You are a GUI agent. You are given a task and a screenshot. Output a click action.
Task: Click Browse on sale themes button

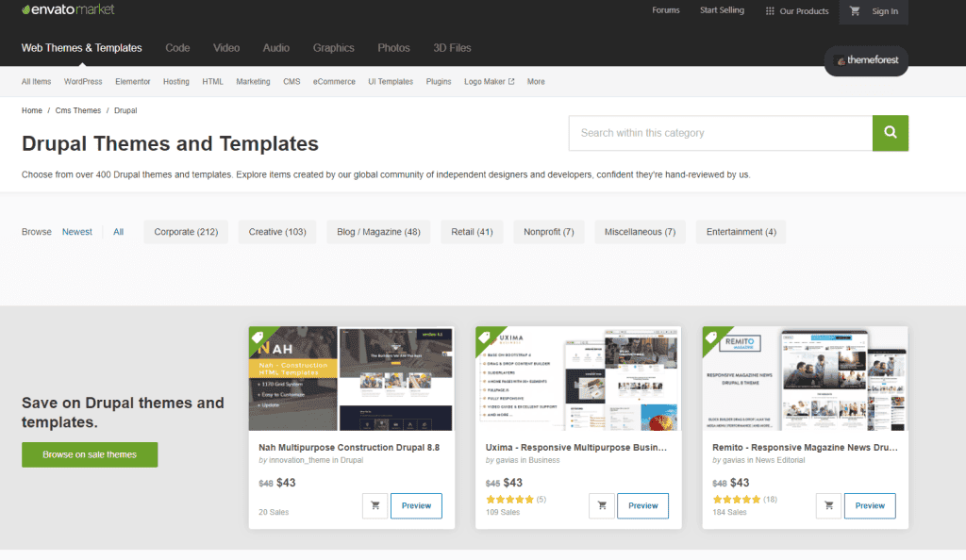[90, 454]
